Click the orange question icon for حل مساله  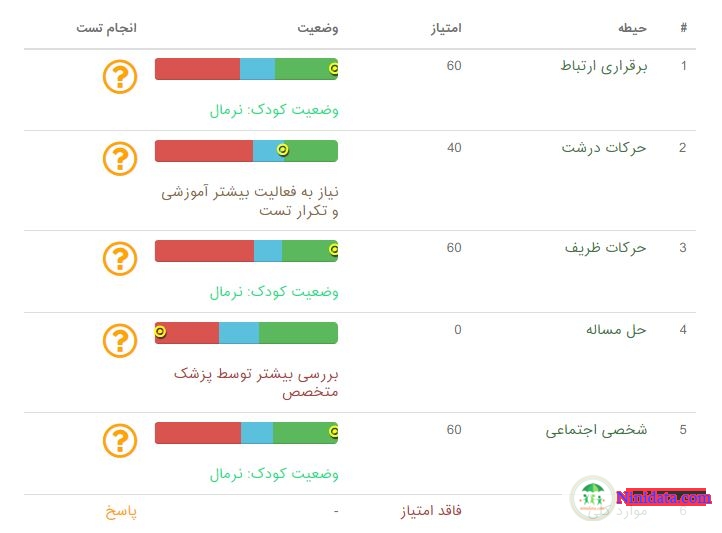click(120, 341)
